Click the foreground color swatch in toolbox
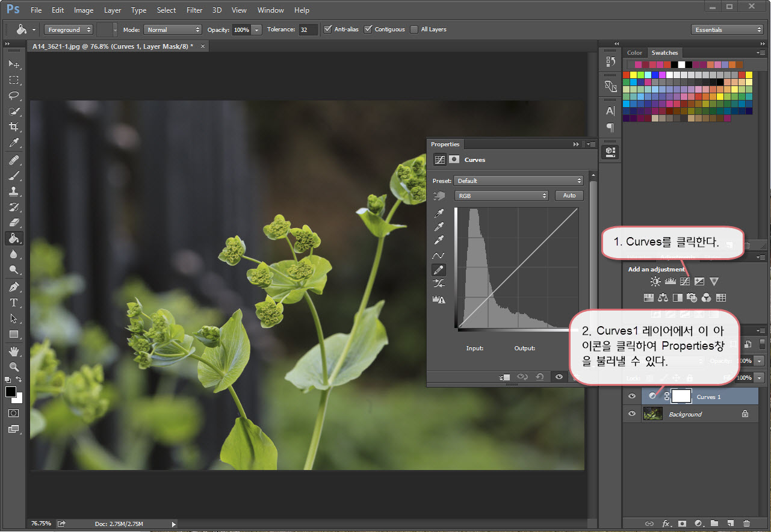The height and width of the screenshot is (532, 771). [x=11, y=392]
